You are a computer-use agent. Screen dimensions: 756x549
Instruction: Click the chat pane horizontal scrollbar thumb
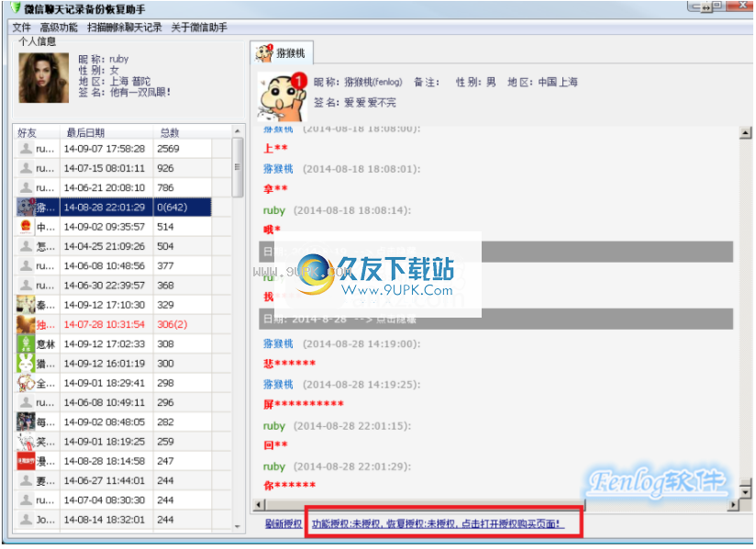(425, 505)
